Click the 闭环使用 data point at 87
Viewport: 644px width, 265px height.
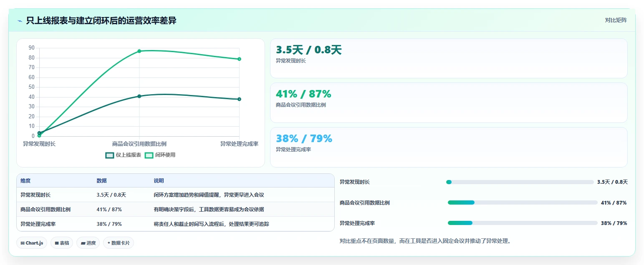pos(139,51)
